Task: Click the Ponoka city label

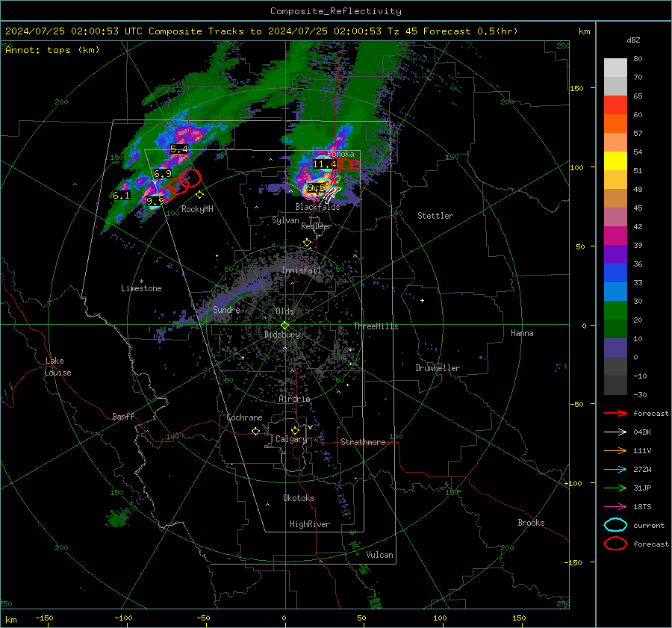Action: [x=340, y=154]
